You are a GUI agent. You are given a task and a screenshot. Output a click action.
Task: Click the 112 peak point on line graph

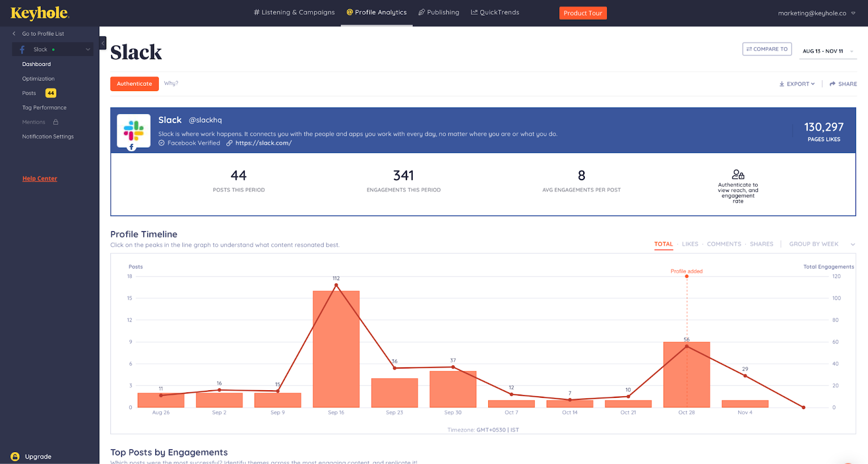[x=336, y=285]
